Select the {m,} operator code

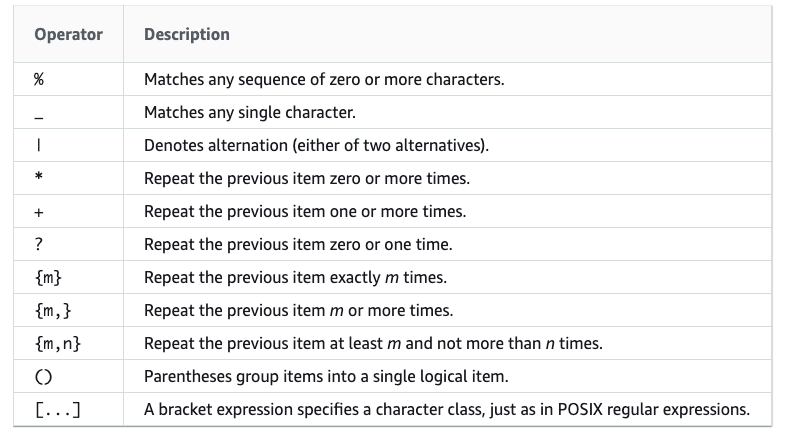53,311
